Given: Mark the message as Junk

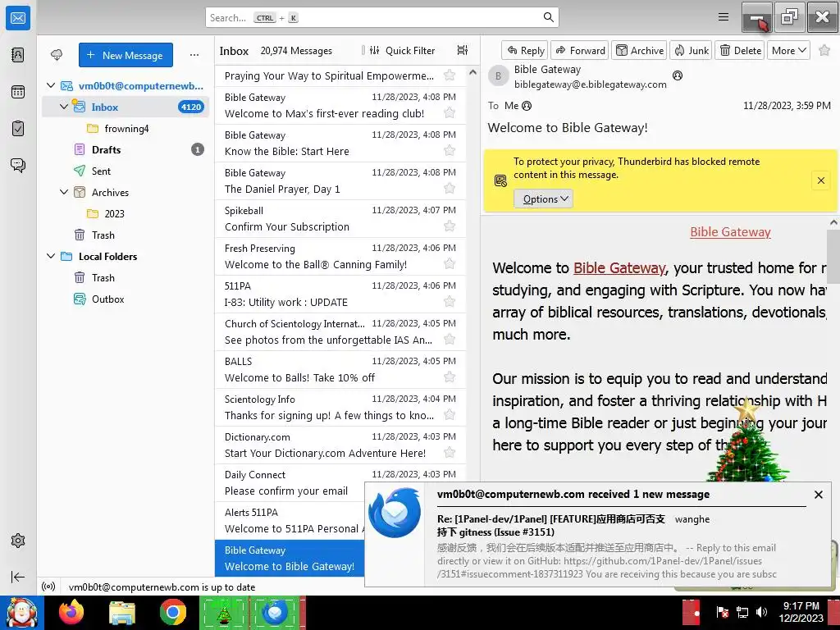Looking at the screenshot, I should point(691,50).
